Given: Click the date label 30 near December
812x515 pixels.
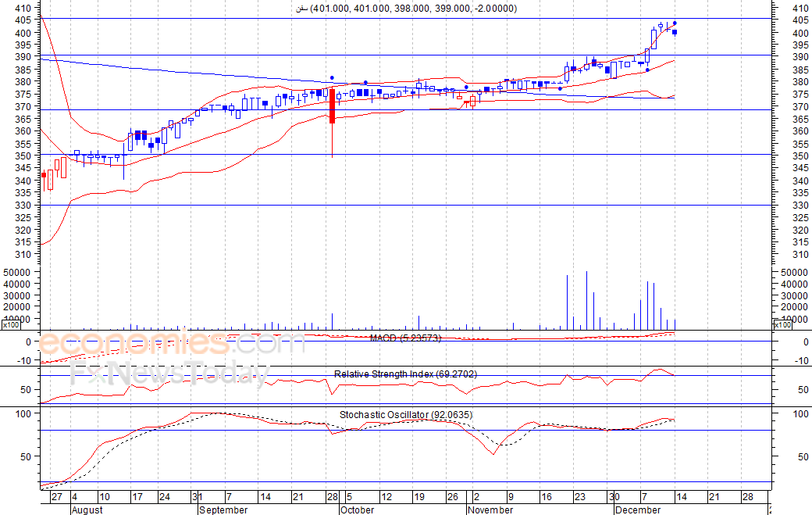Looking at the screenshot, I should point(614,497).
